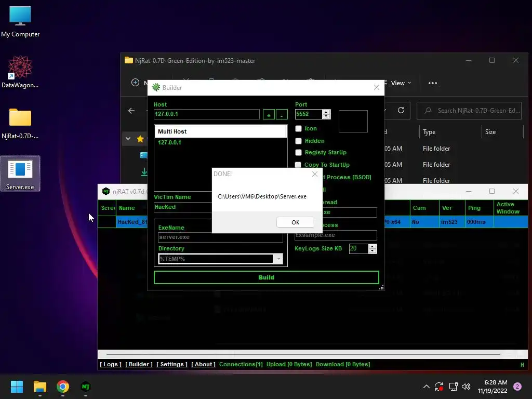The image size is (532, 399).
Task: Click the Downloads arrow icon in Explorer sidebar
Action: (x=144, y=172)
